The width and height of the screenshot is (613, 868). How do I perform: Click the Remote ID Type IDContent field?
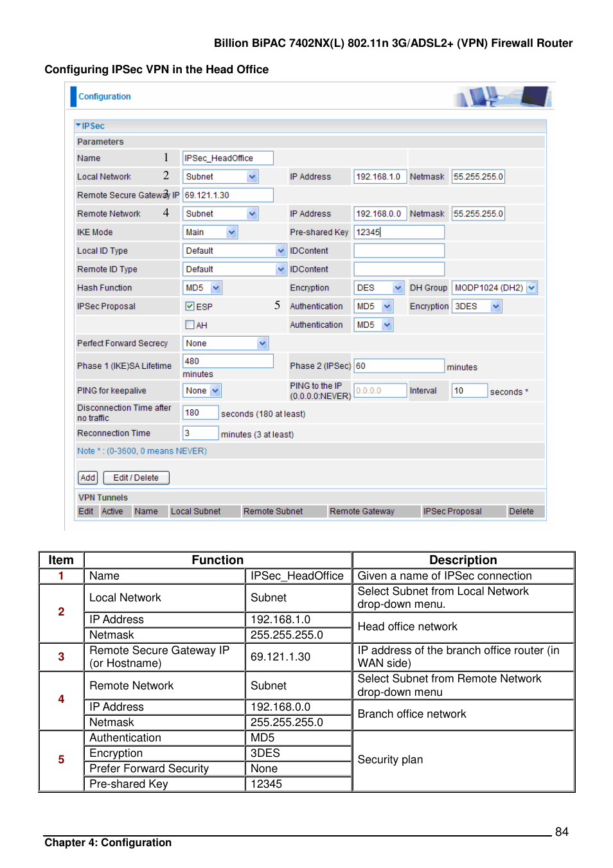coord(399,270)
